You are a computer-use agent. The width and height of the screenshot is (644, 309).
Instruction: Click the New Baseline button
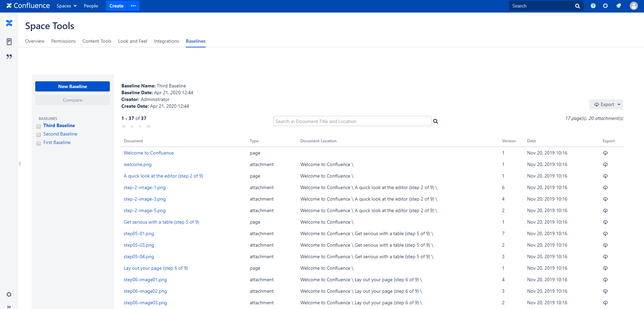(x=73, y=86)
